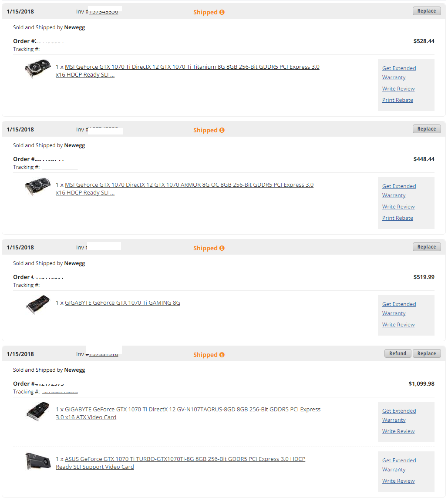Open ASUS TURBO-GTX1070TI-8G product link
This screenshot has width=448, height=501.
coord(181,463)
